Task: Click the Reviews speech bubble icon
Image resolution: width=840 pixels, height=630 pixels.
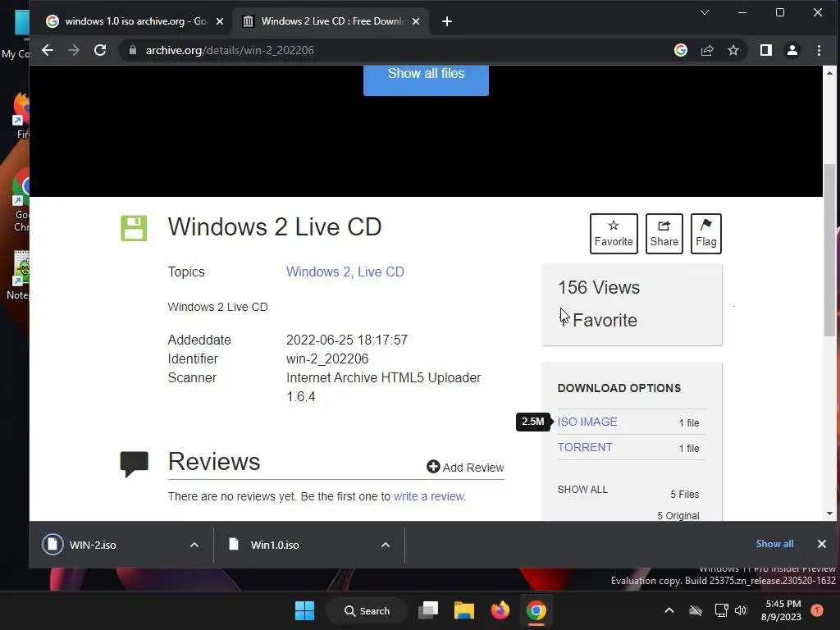Action: pyautogui.click(x=134, y=464)
